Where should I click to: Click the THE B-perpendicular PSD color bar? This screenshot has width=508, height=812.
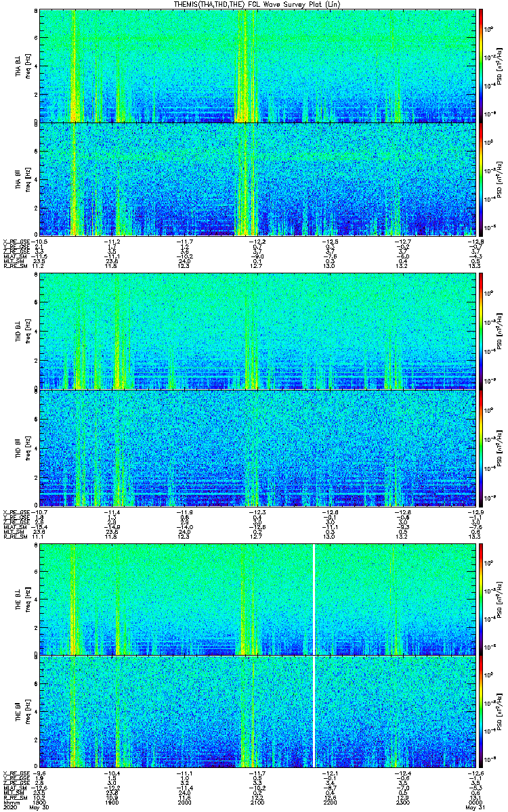[481, 599]
